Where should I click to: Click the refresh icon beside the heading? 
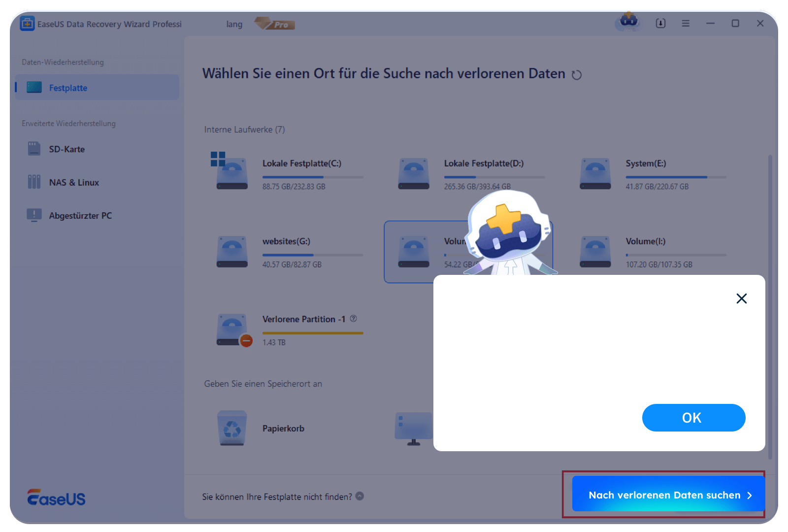point(576,75)
